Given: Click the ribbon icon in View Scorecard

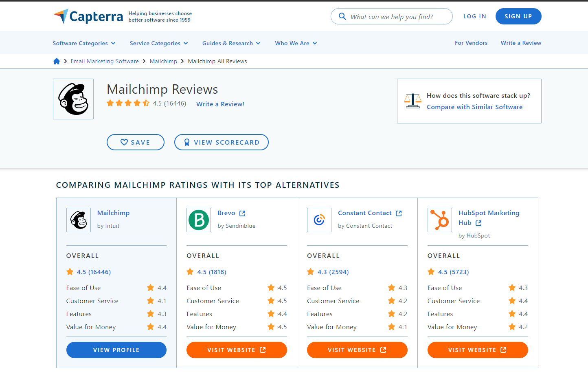Looking at the screenshot, I should [187, 142].
